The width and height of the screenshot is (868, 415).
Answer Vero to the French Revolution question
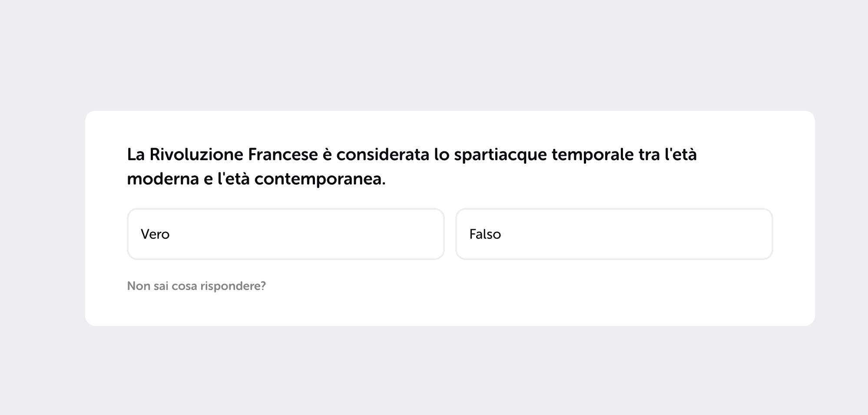(x=285, y=234)
